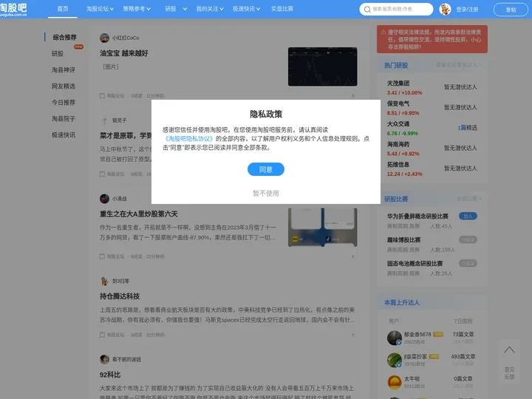Click 保变电气 in hot stocks list
Screen dimensions: 532x399
(x=398, y=103)
